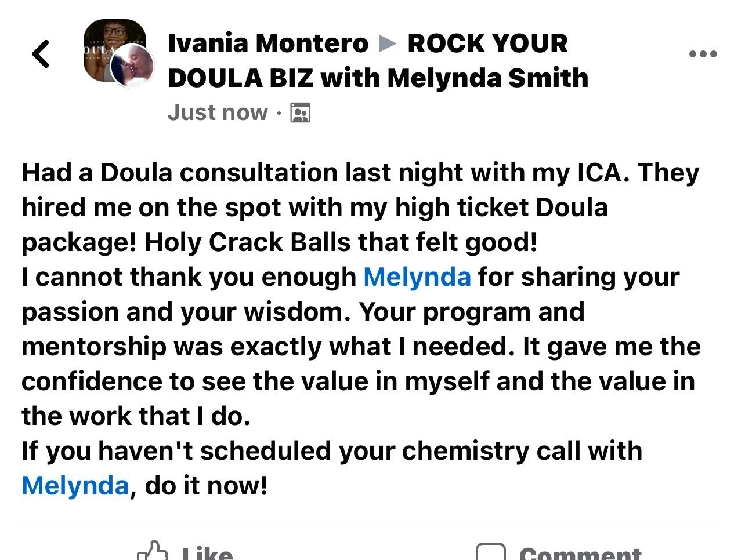Tap the thumbs-up Like icon

tap(153, 551)
